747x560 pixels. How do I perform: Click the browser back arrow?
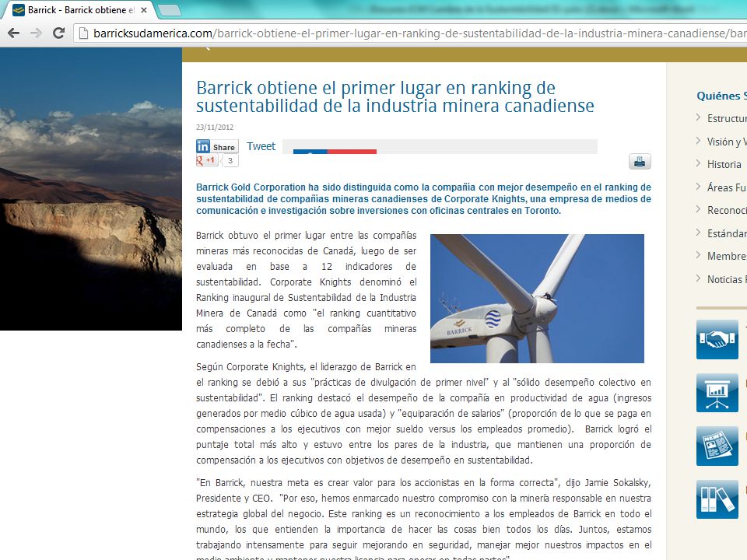click(14, 33)
